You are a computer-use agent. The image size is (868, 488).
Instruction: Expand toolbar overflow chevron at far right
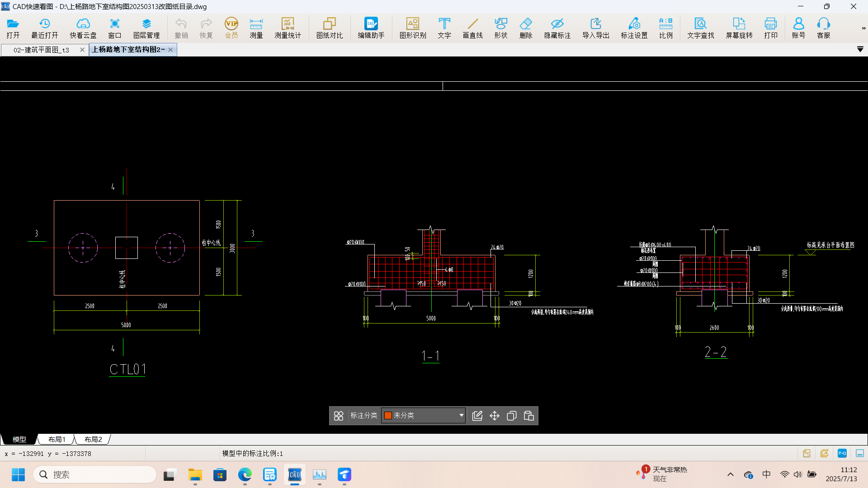pyautogui.click(x=863, y=28)
